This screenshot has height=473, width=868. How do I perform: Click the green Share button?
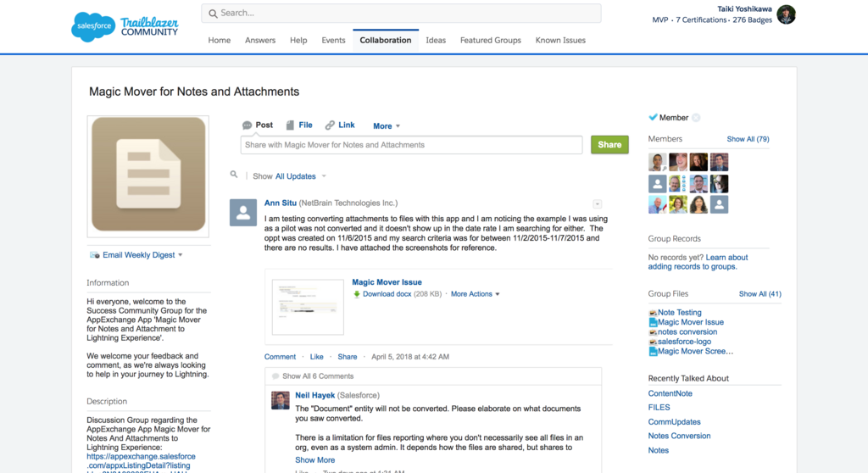click(x=609, y=145)
